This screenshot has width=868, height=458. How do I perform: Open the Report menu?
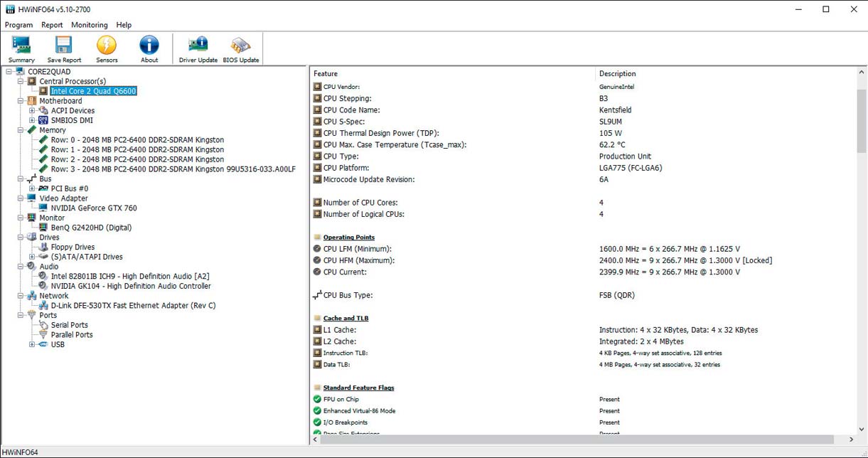tap(52, 25)
